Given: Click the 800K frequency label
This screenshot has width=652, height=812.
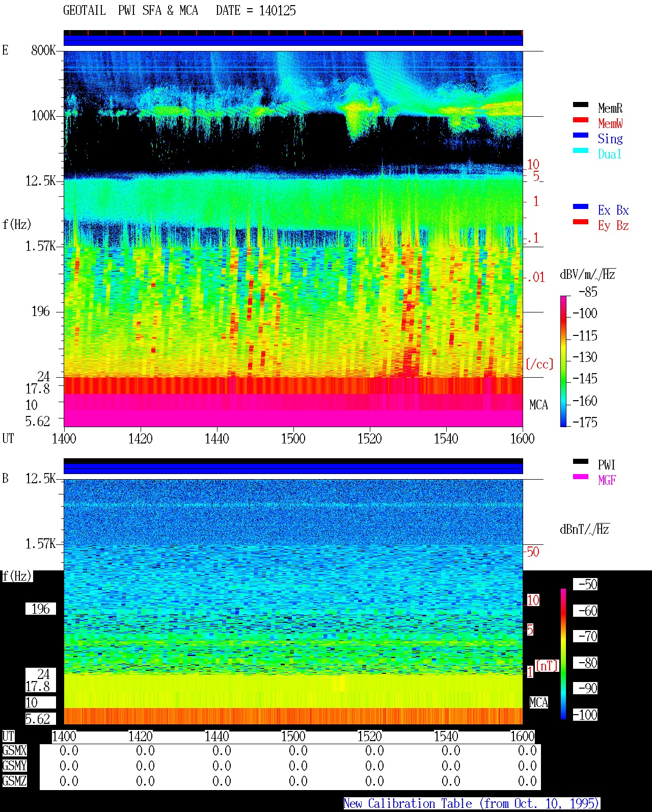Looking at the screenshot, I should (43, 50).
